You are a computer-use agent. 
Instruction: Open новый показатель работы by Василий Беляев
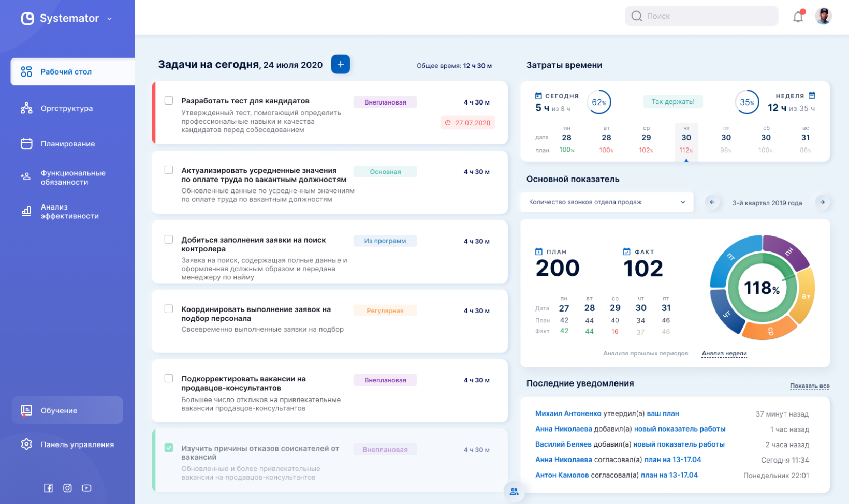click(x=679, y=444)
